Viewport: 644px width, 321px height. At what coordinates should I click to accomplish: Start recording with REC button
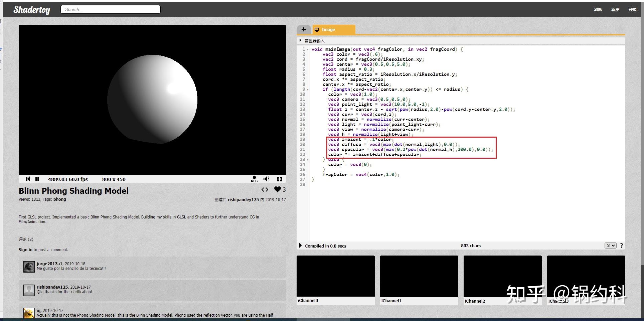(254, 179)
